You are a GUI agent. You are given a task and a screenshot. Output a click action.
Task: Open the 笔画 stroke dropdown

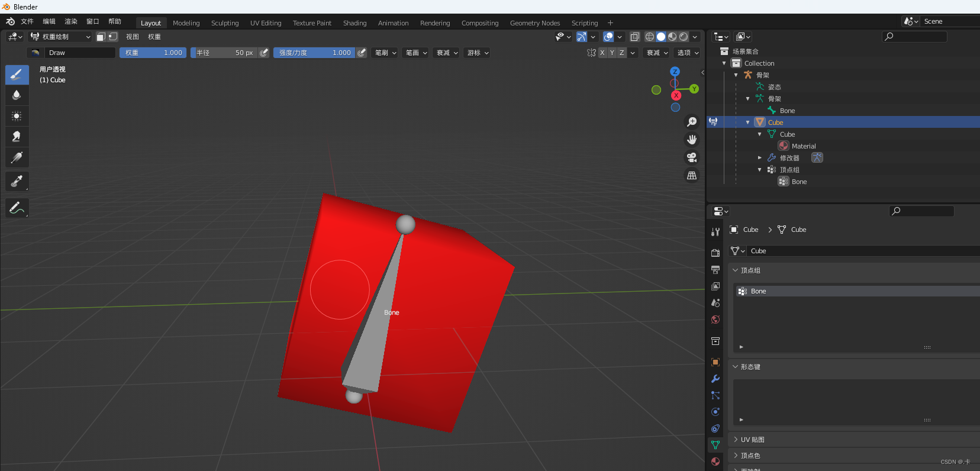[x=416, y=53]
